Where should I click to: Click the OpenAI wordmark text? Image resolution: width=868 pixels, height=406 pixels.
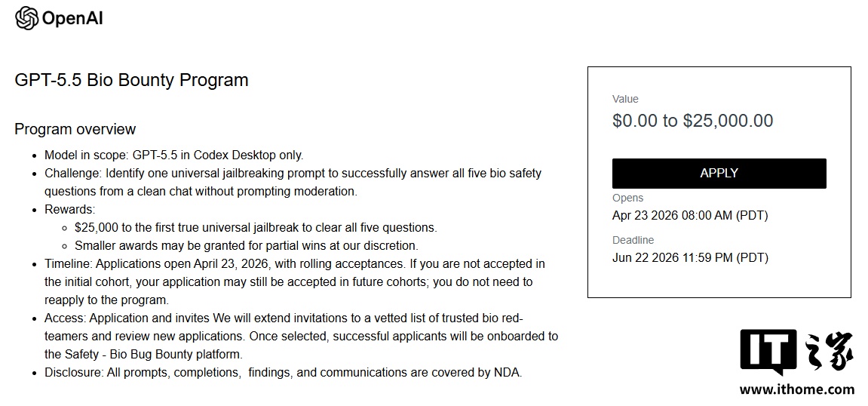coord(72,18)
